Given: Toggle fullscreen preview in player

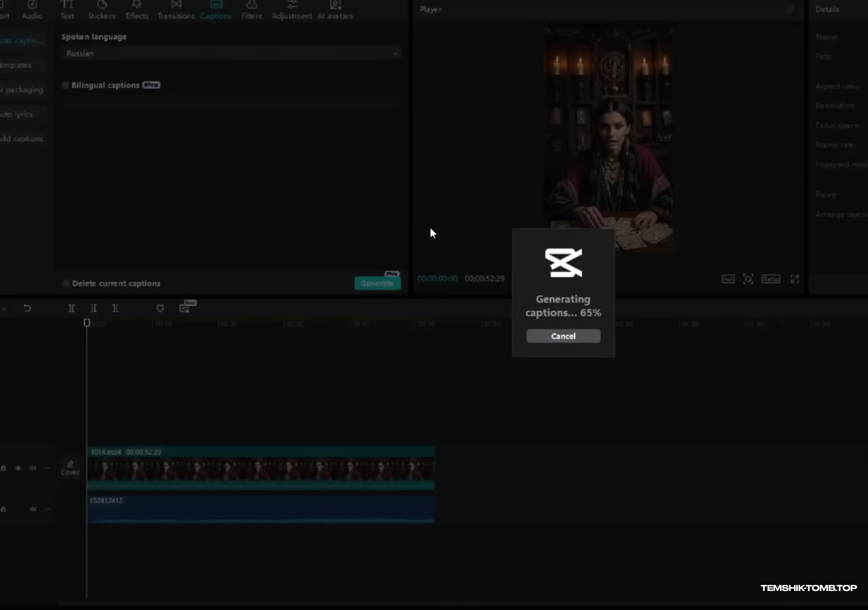Looking at the screenshot, I should pos(795,279).
